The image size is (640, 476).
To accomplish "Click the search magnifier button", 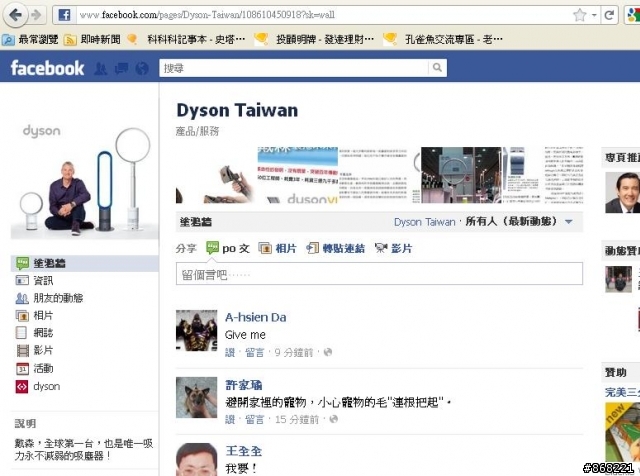I will click(x=437, y=68).
